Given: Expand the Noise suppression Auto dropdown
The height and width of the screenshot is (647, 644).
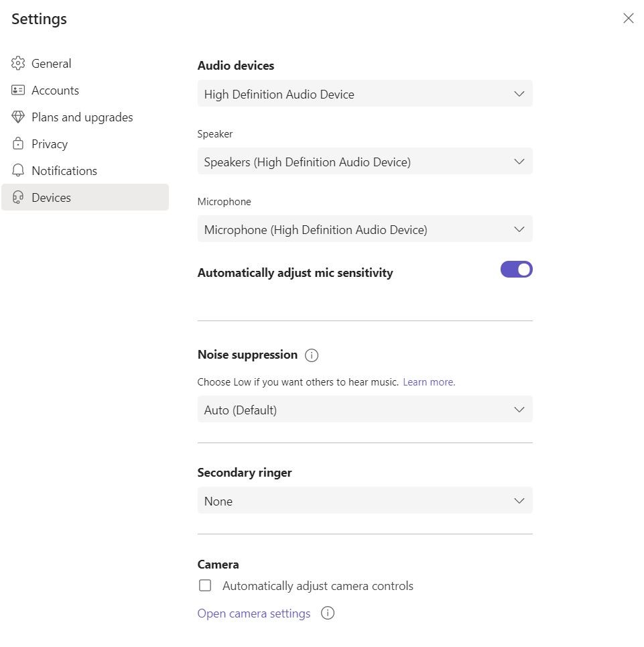Looking at the screenshot, I should tap(365, 410).
